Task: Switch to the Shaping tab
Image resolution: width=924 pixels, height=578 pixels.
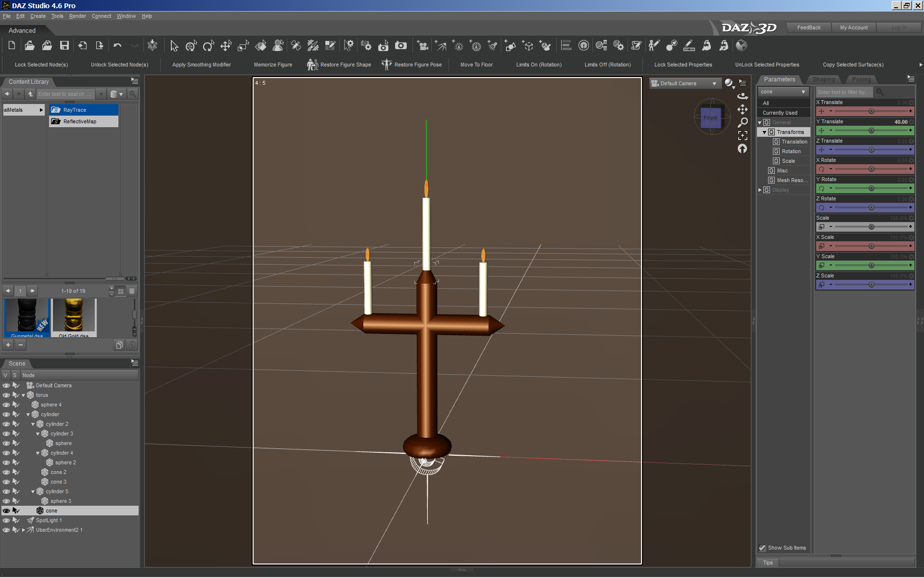Action: click(823, 79)
